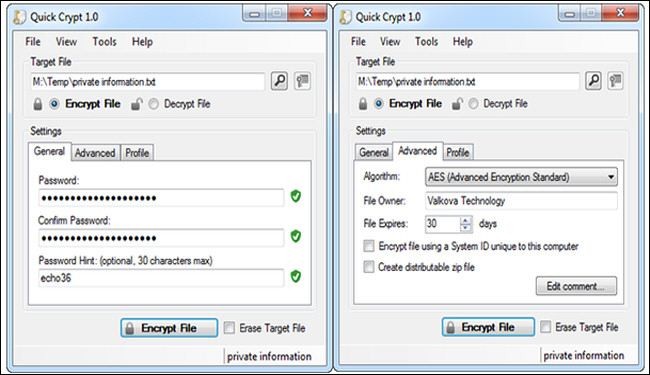
Task: Click the Password input field
Action: point(161,198)
